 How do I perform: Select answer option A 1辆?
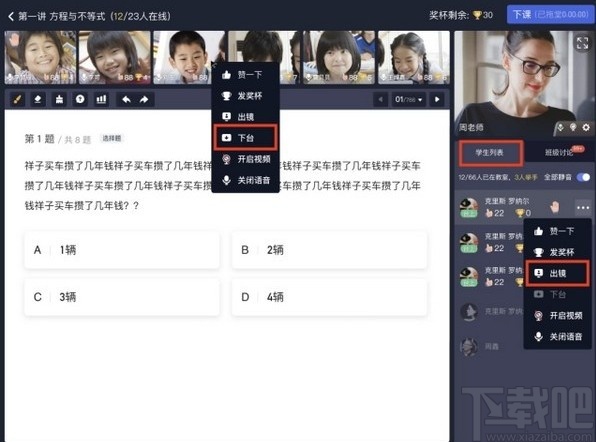(122, 250)
